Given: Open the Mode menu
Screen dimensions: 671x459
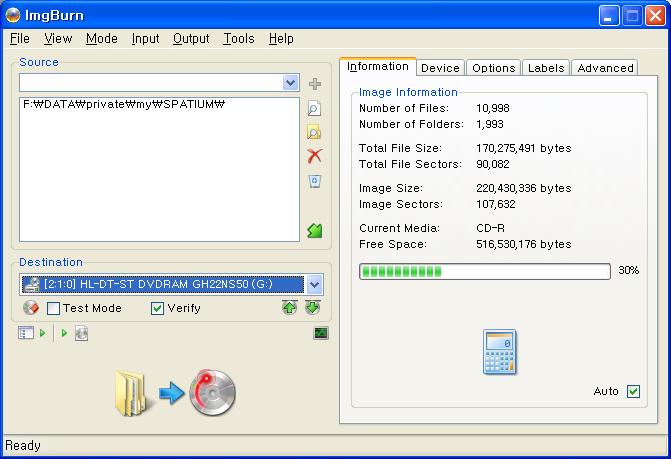Looking at the screenshot, I should pos(101,39).
